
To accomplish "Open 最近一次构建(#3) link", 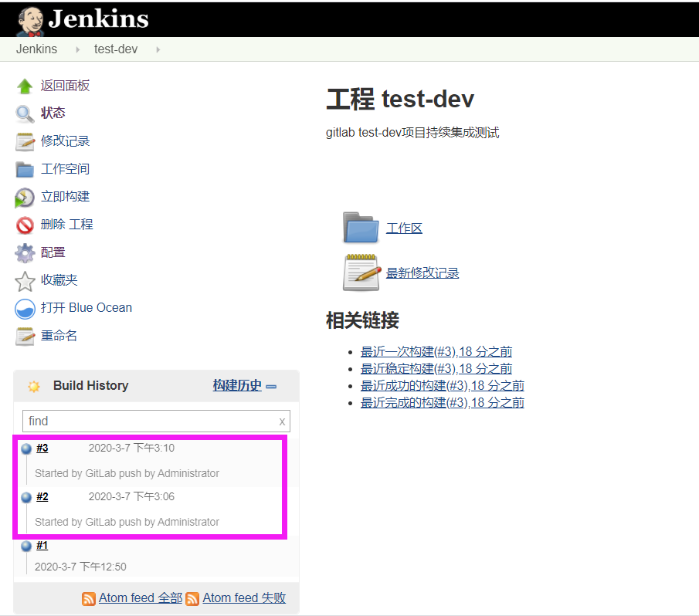I will (436, 351).
